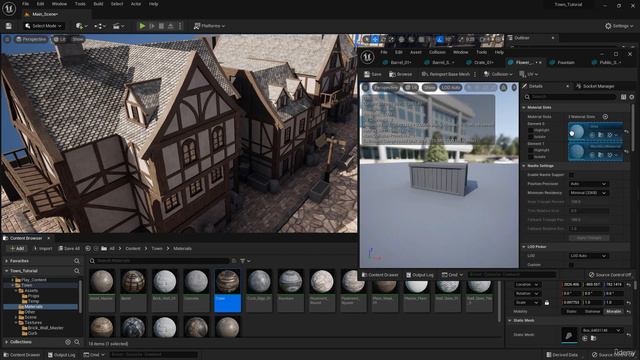Click Add button in Content Browser
Viewport: 640px width, 360px height.
click(16, 248)
